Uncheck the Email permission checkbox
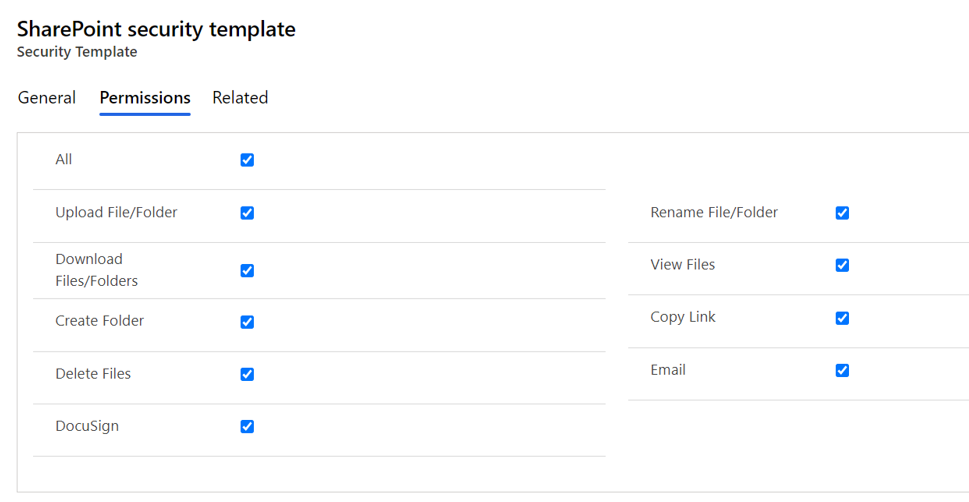This screenshot has width=969, height=502. tap(842, 370)
